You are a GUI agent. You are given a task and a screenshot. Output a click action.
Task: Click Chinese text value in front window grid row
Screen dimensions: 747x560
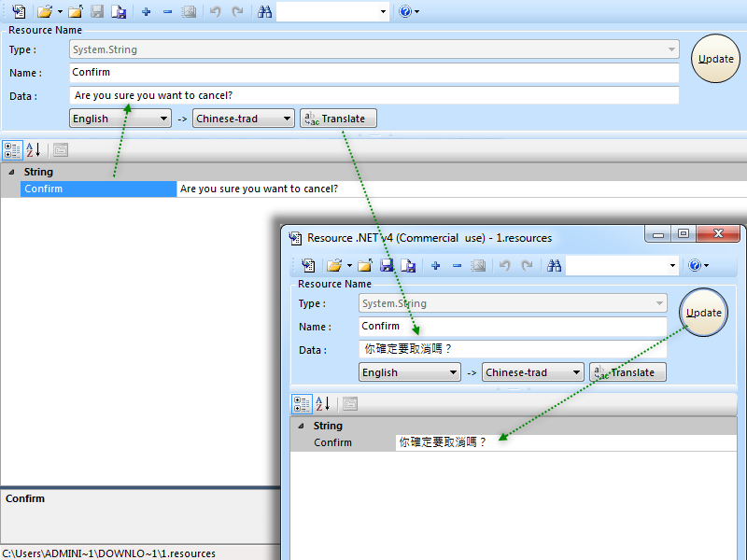click(x=443, y=442)
